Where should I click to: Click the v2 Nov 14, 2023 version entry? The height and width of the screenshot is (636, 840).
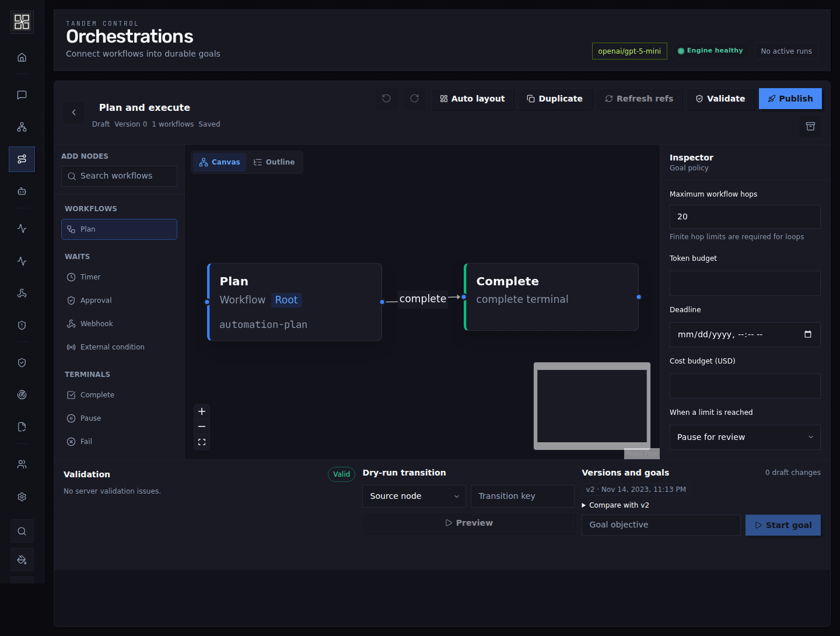coord(636,490)
